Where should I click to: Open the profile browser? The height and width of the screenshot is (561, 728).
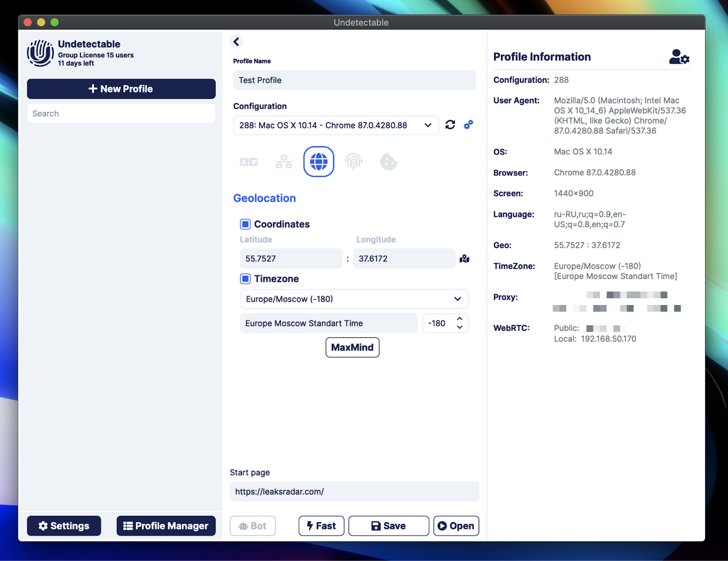coord(456,526)
